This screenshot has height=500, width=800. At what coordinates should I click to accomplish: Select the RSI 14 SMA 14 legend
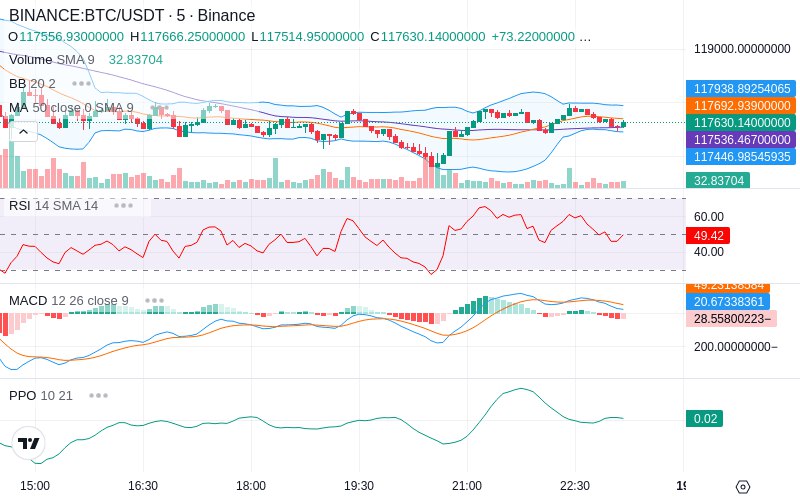pos(54,206)
